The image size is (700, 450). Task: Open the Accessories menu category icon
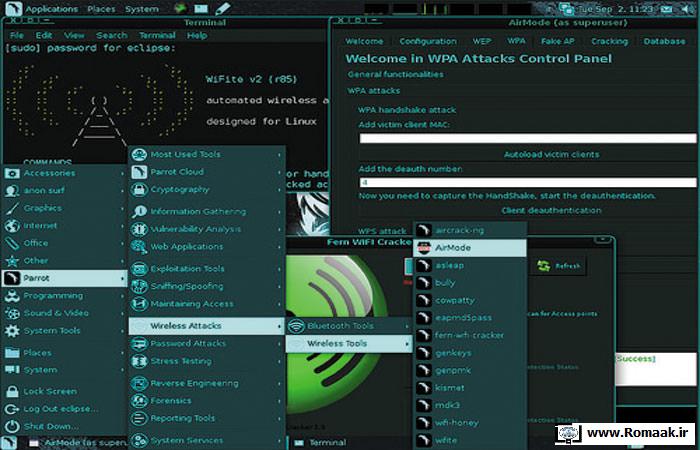pos(12,173)
